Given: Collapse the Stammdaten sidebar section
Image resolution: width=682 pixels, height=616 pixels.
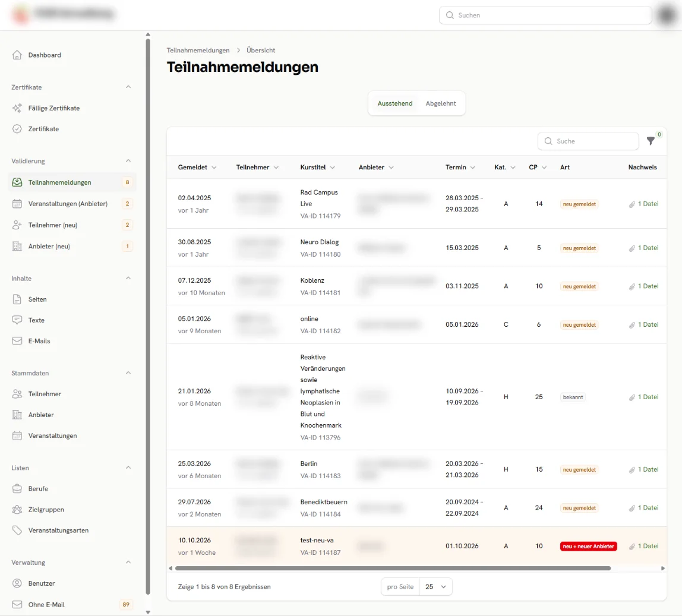Looking at the screenshot, I should (128, 373).
